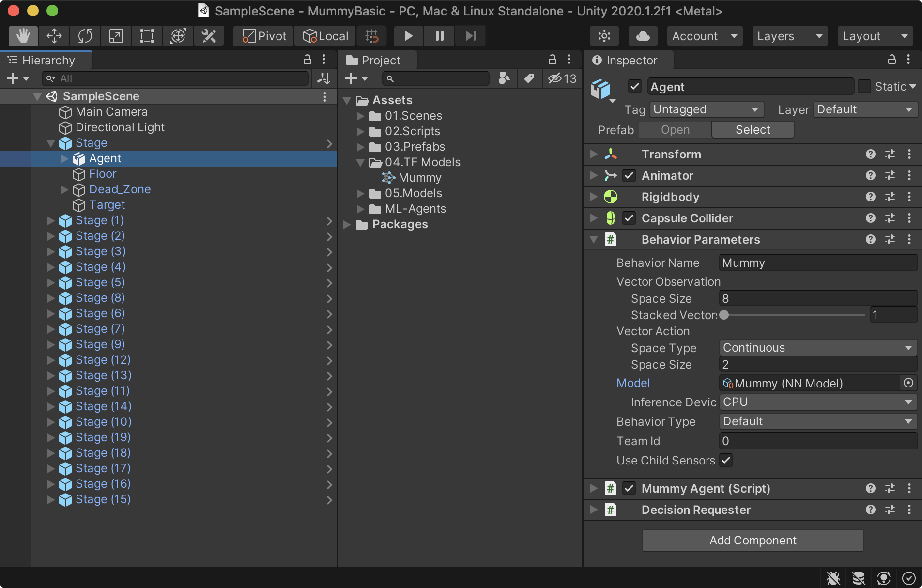Switch to the Inspector tab
Screen dimensions: 922x588
tap(629, 60)
